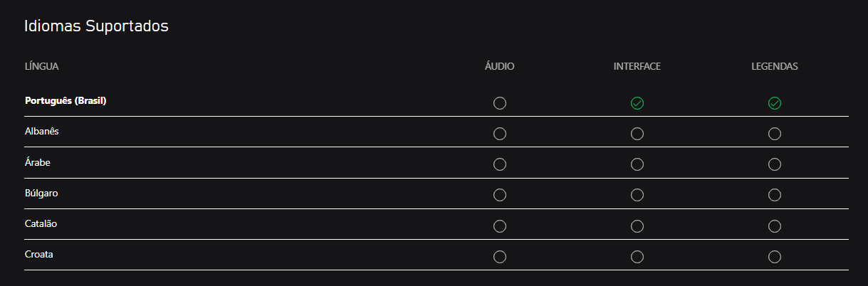This screenshot has height=286, width=868.
Task: Click the Interface circle for Árabe
Action: click(x=637, y=164)
